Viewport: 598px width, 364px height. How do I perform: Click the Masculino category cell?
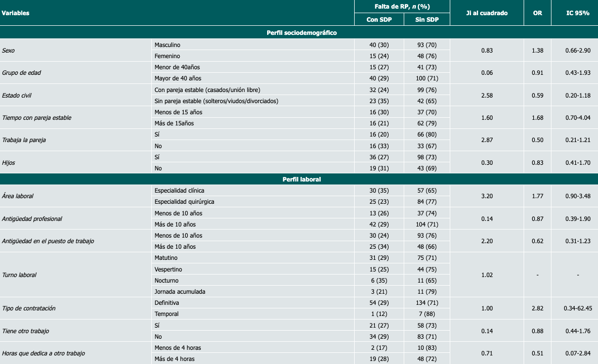click(167, 45)
